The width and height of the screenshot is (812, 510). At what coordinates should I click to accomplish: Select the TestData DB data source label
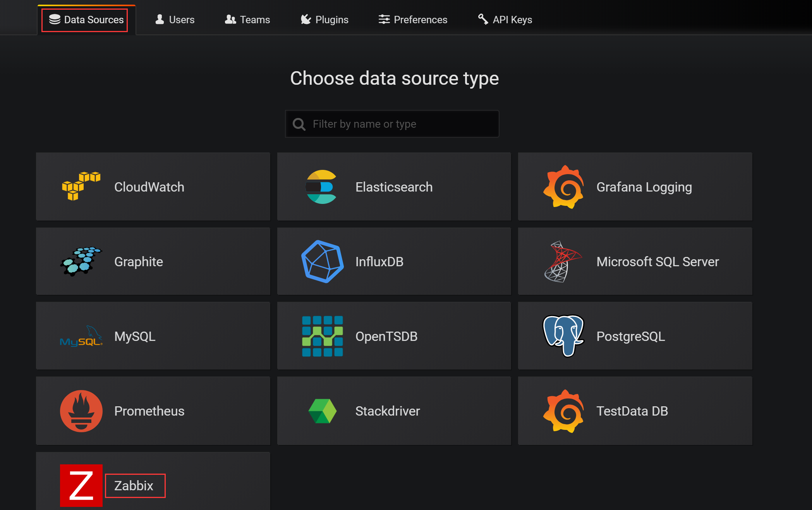tap(632, 411)
